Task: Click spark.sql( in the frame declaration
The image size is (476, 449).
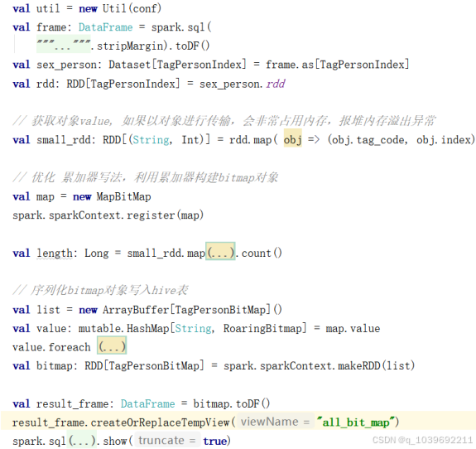Action: tap(181, 27)
